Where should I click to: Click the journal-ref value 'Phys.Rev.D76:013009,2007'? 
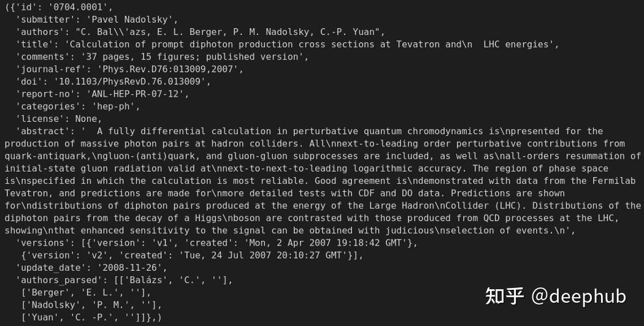click(163, 69)
